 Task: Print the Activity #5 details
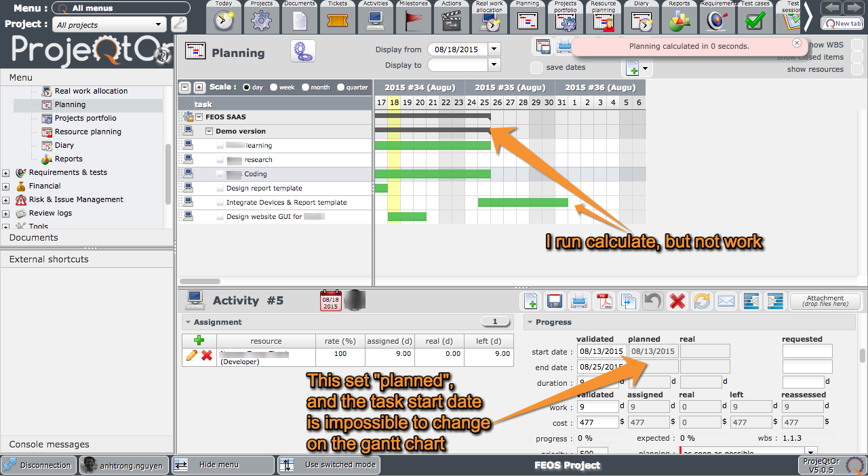[578, 300]
